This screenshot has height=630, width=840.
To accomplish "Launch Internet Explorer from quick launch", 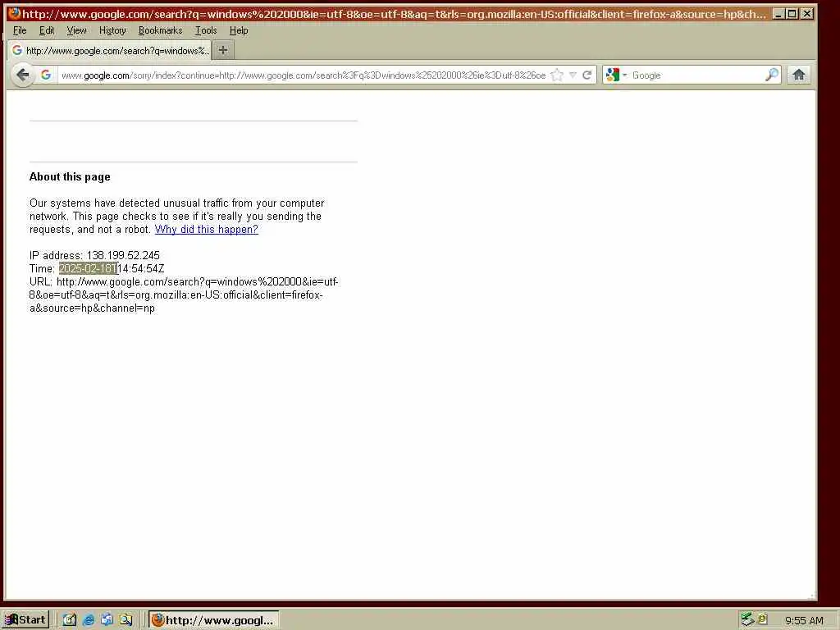I will (x=89, y=620).
